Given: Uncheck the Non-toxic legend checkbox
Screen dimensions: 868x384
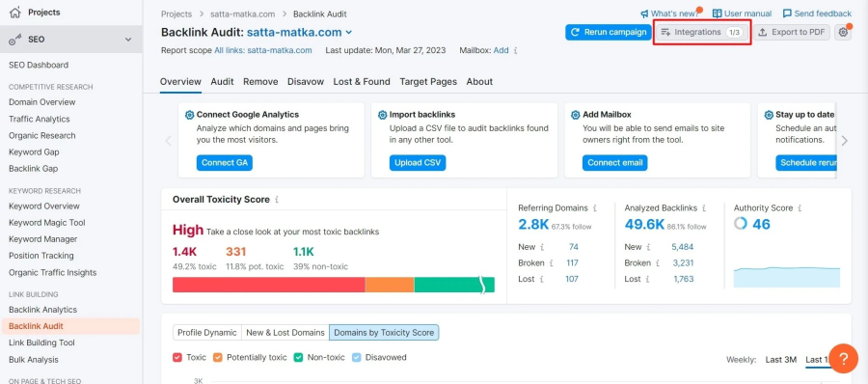Looking at the screenshot, I should pyautogui.click(x=298, y=357).
